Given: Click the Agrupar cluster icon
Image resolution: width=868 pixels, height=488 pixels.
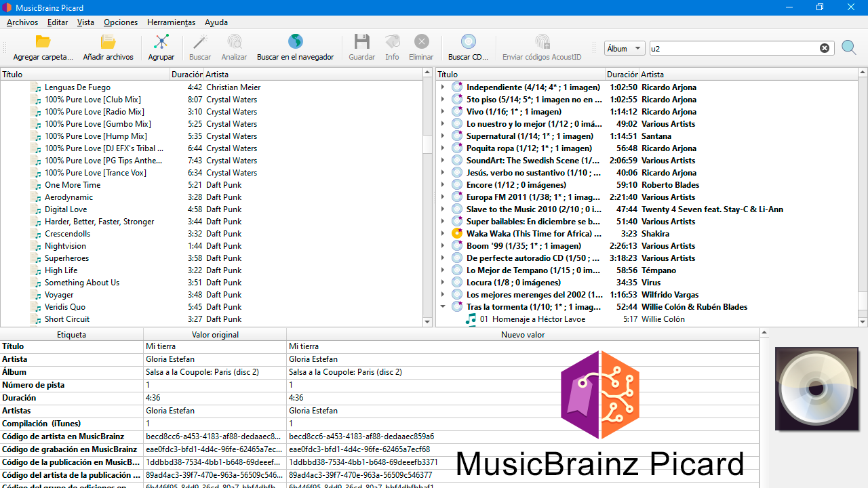Looking at the screenshot, I should coord(161,41).
